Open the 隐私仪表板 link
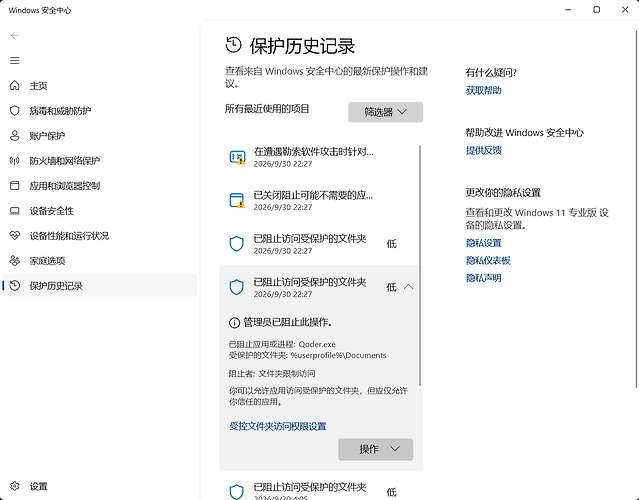The width and height of the screenshot is (639, 500). pyautogui.click(x=488, y=260)
